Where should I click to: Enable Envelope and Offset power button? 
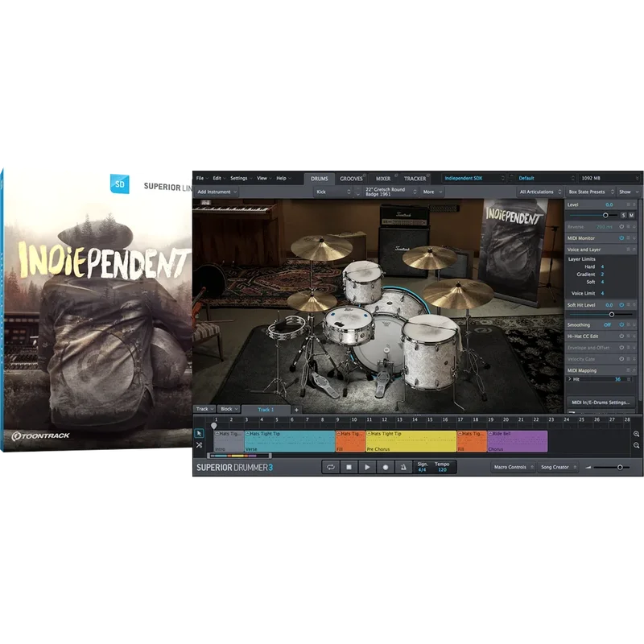click(621, 348)
